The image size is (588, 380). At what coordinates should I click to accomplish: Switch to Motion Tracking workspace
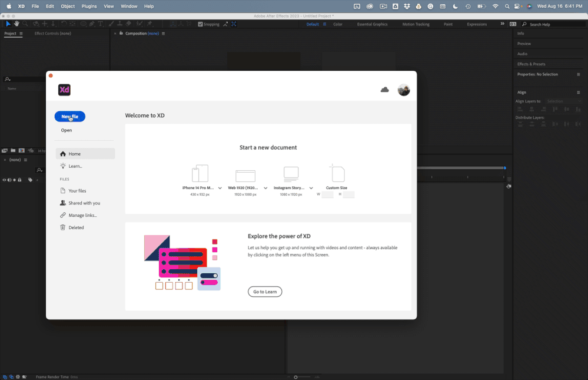[416, 24]
